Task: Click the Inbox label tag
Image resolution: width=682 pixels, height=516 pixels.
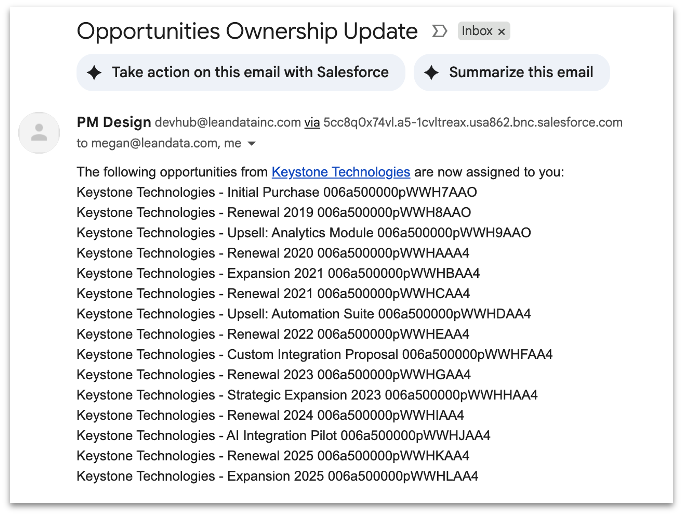Action: tap(477, 31)
